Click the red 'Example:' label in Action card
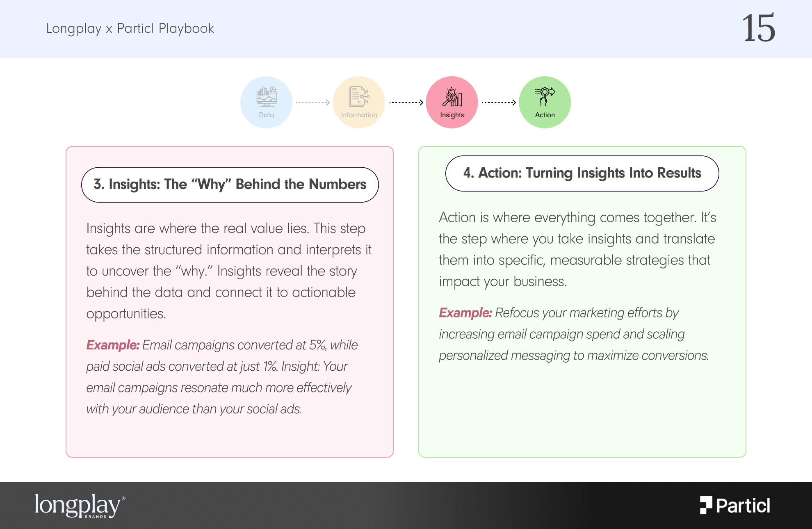 point(465,312)
